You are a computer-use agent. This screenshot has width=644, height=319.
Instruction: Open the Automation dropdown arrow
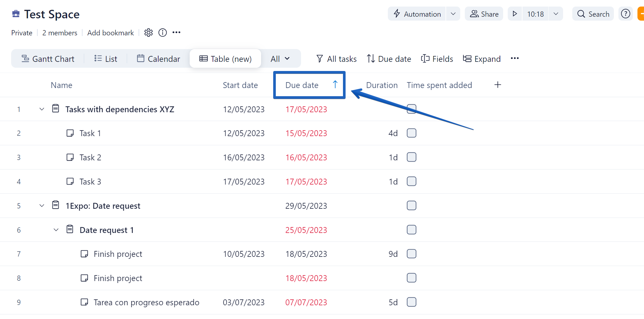coord(453,14)
